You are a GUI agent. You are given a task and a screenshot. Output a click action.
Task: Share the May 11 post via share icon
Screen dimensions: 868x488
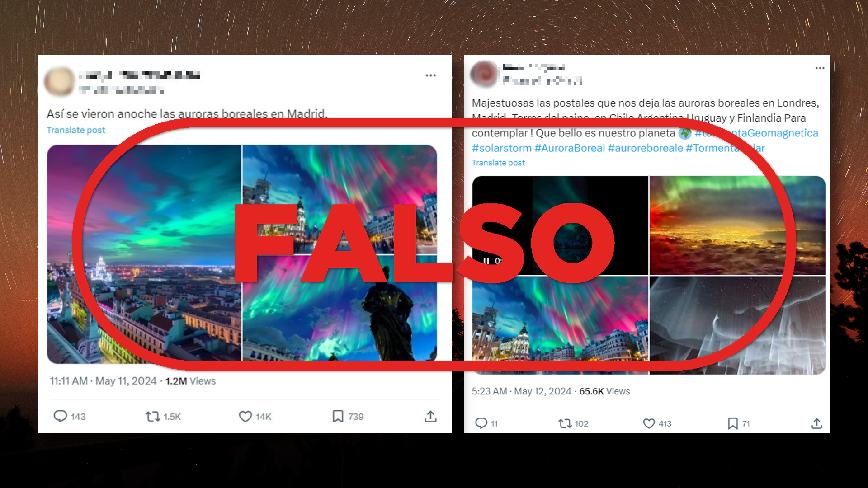click(x=430, y=416)
